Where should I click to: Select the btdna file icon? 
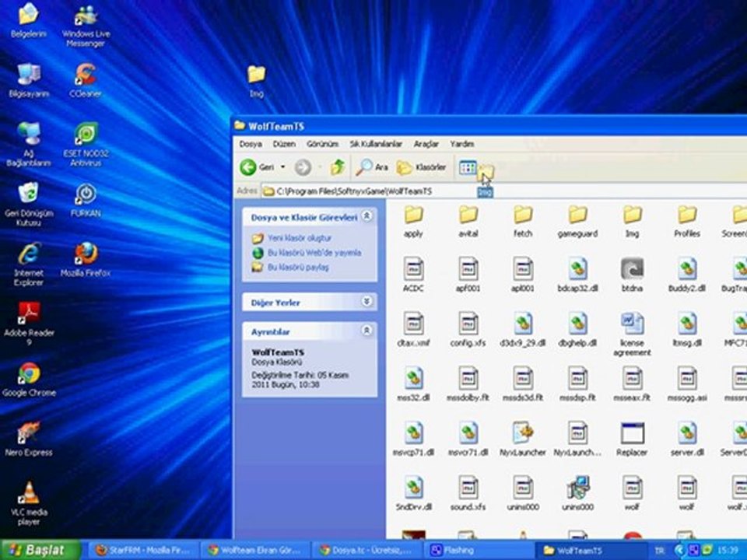632,275
